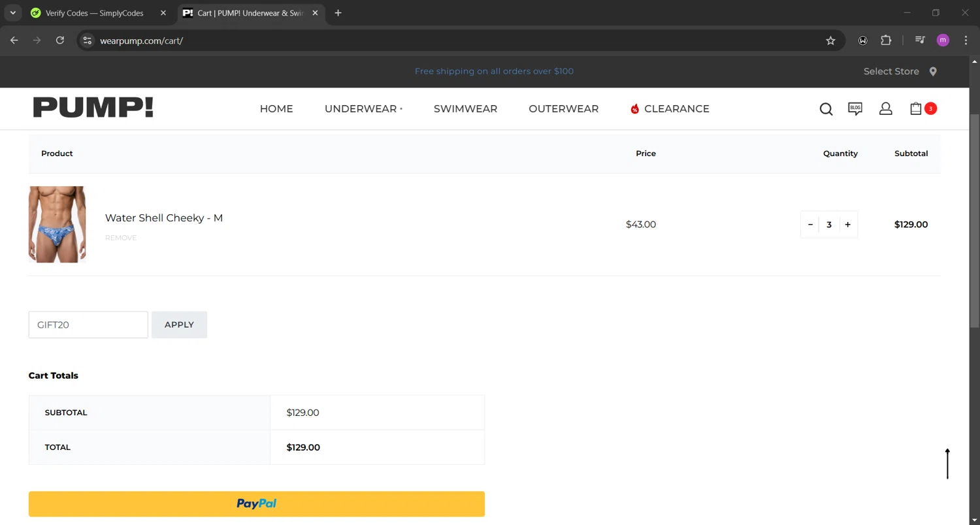The image size is (980, 525).
Task: Click the free shipping over $100 banner text
Action: [x=494, y=71]
